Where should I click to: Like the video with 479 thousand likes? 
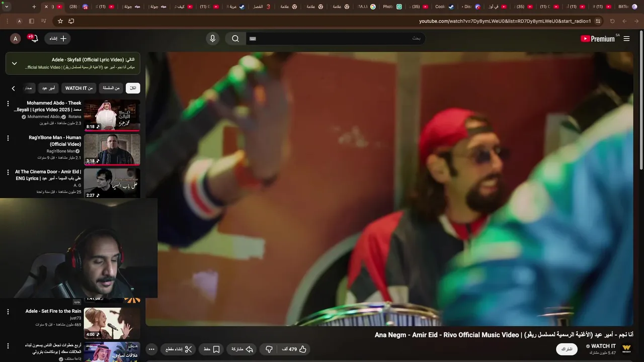(x=295, y=349)
